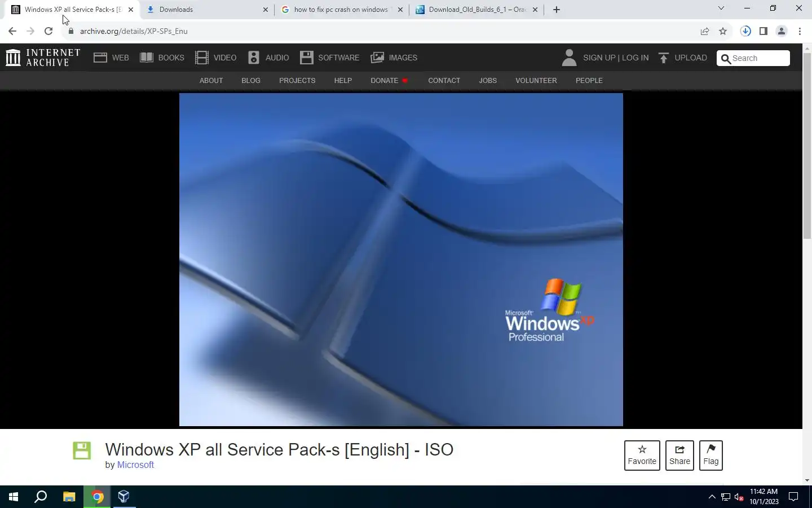Close the Download_Old_Builds tab
812x508 pixels.
tap(535, 10)
